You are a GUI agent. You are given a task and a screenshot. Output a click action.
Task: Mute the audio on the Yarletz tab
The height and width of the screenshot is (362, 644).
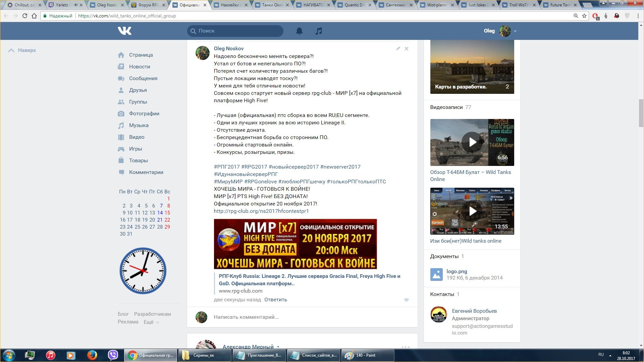tap(76, 5)
